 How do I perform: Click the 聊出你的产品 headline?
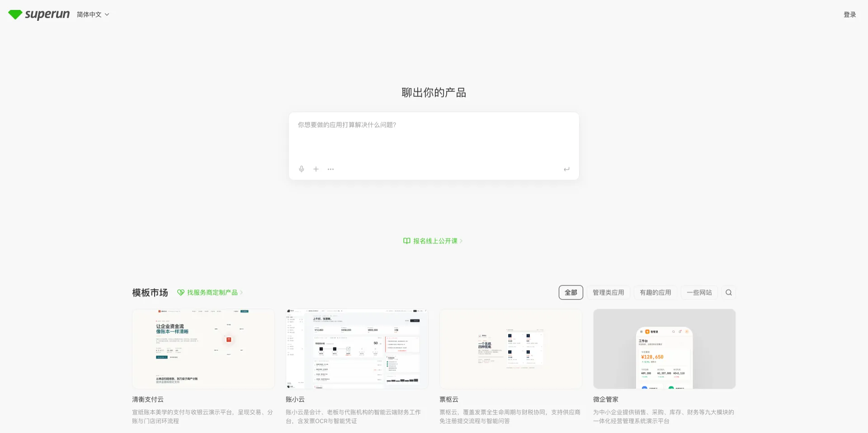click(434, 93)
